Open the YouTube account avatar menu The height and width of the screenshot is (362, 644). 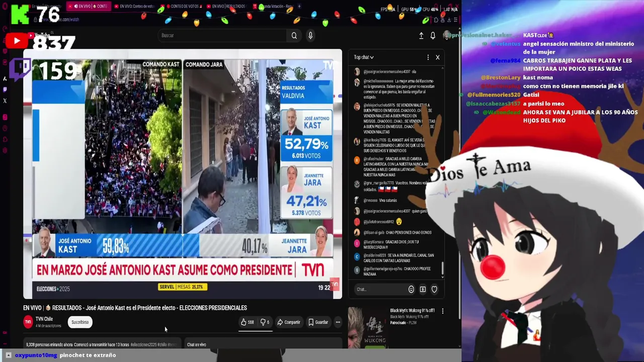click(446, 35)
